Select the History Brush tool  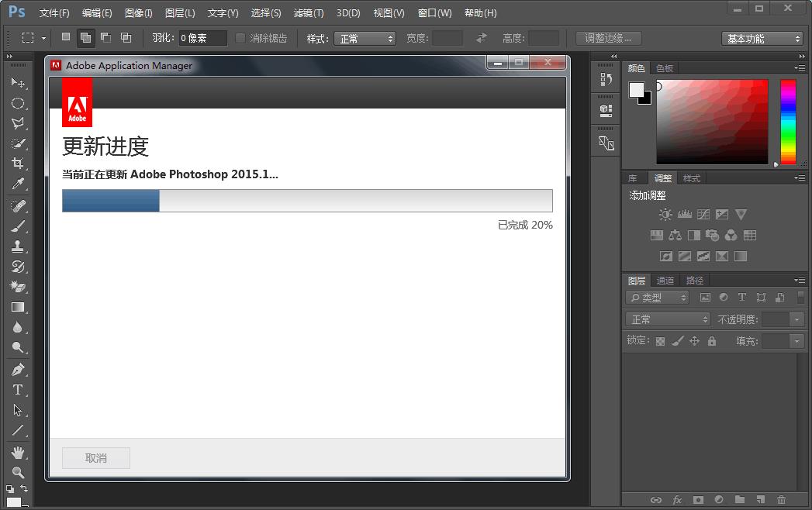[x=18, y=267]
